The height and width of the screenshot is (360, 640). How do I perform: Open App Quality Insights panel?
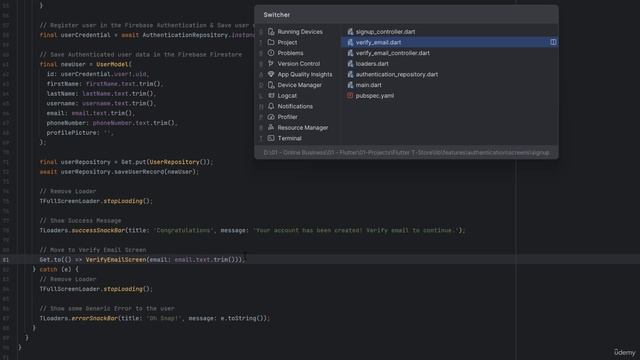click(305, 74)
